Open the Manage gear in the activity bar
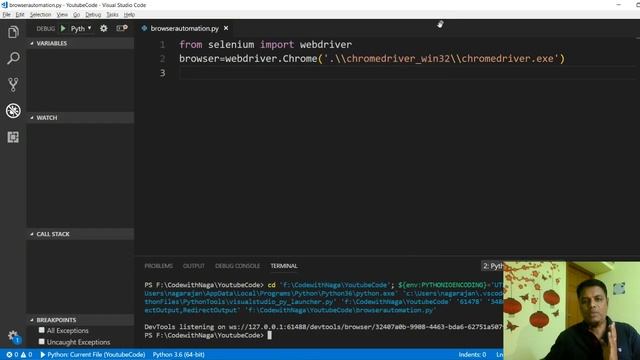The height and width of the screenshot is (360, 640). click(x=13, y=336)
